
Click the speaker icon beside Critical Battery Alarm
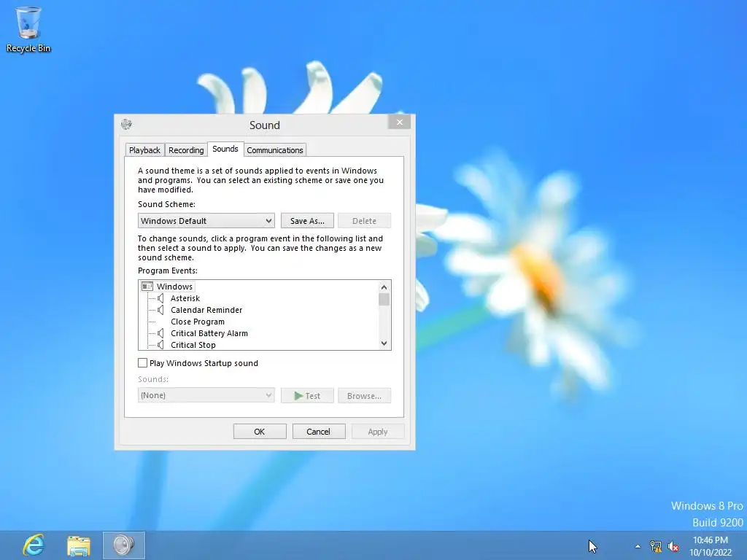tap(160, 333)
